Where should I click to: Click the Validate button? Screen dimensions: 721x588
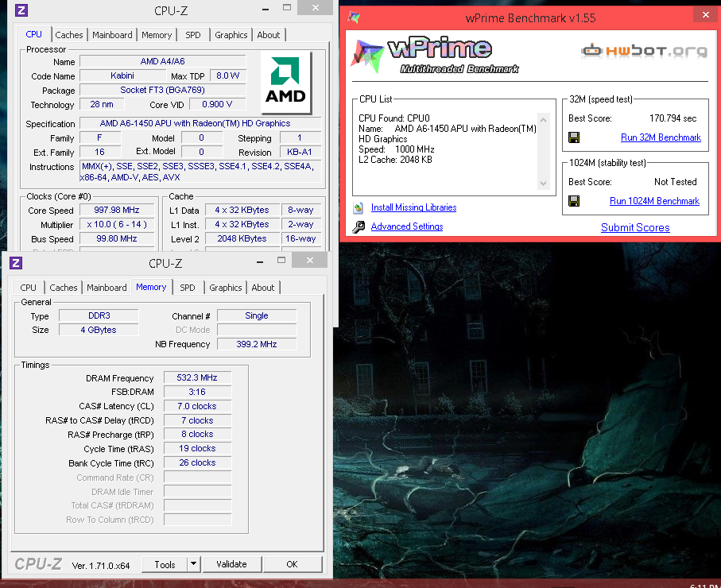click(x=232, y=564)
